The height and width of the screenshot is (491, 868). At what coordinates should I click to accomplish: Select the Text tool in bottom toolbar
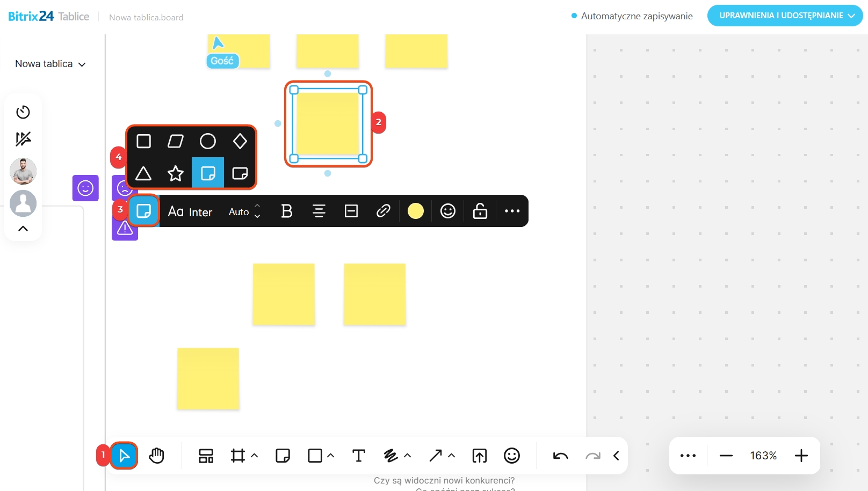[358, 456]
